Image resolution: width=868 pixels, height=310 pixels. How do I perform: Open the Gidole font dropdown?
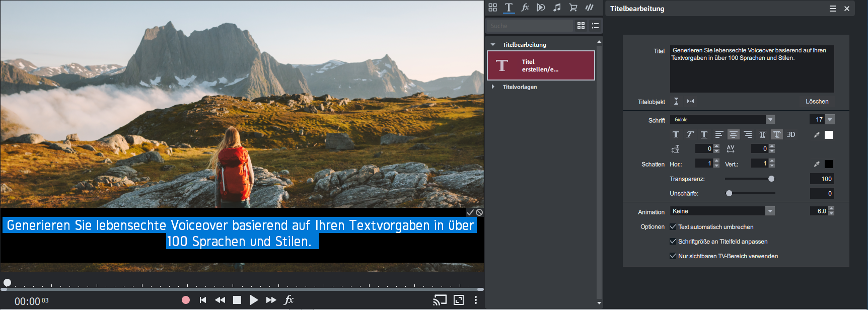[770, 119]
